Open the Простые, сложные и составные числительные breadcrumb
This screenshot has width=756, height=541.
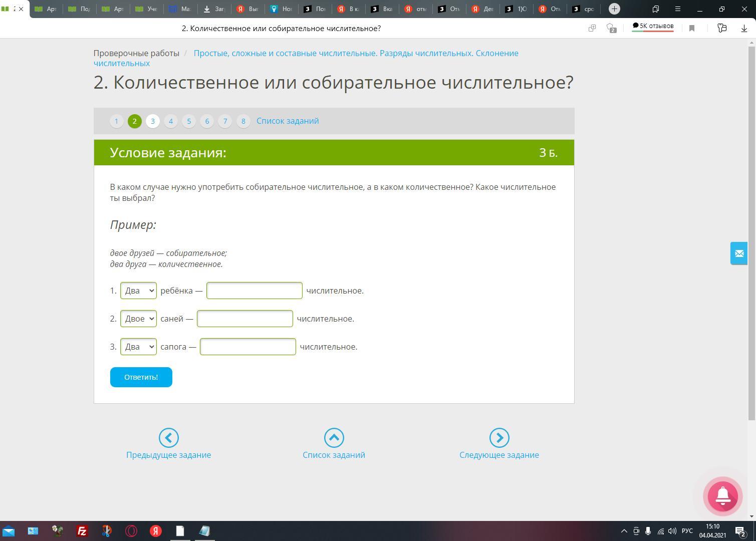click(306, 58)
